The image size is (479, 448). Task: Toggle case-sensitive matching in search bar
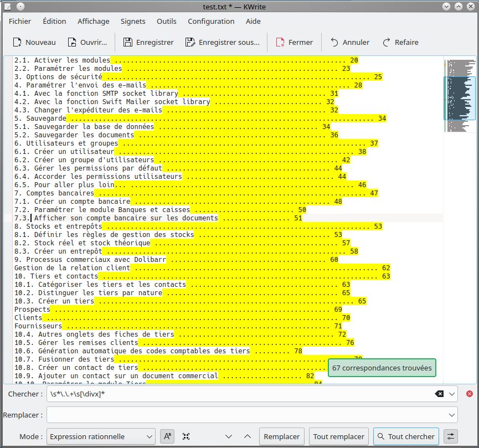pos(167,436)
